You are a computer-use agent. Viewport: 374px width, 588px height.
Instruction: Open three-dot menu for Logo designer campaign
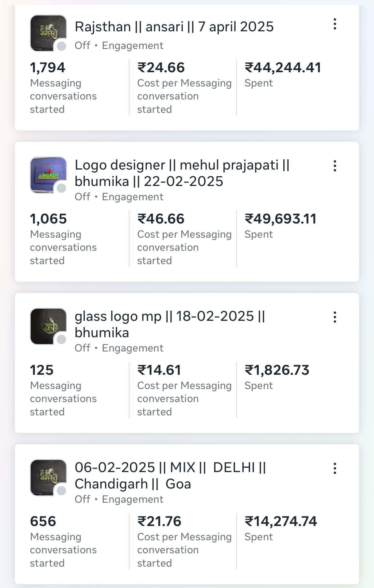335,166
